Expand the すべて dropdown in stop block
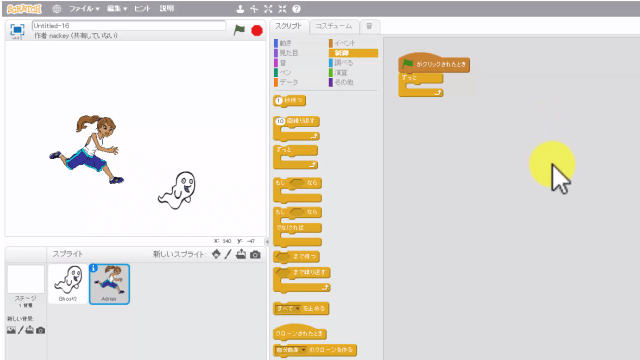640x360 pixels. point(288,309)
